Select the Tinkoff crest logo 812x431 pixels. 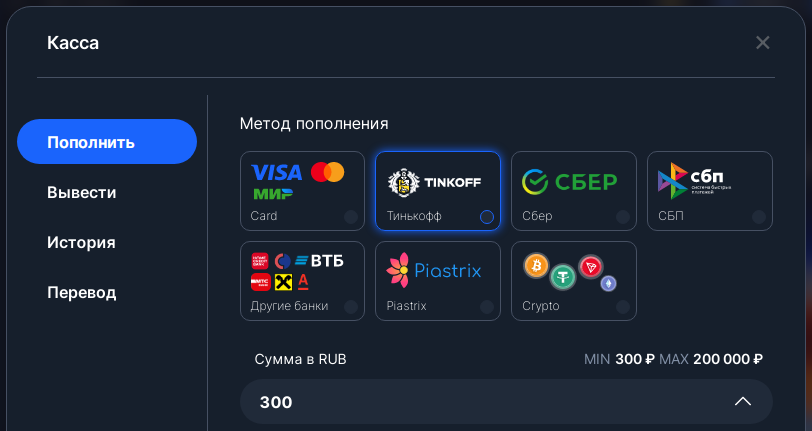[403, 182]
